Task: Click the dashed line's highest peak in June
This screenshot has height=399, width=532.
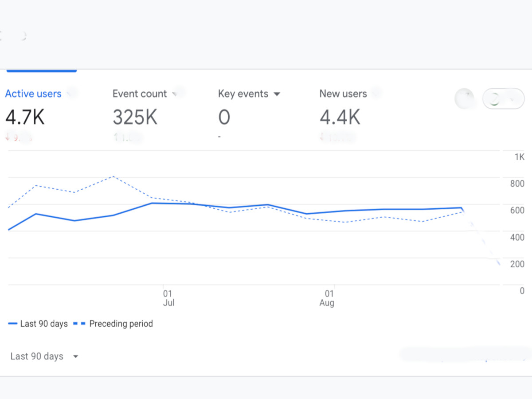Action: tap(113, 176)
